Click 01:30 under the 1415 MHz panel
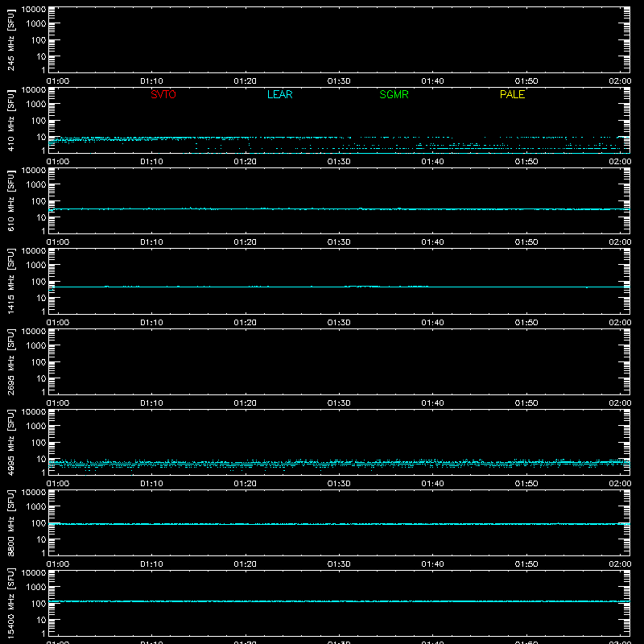Viewport: 644px width, 644px height. pos(339,323)
